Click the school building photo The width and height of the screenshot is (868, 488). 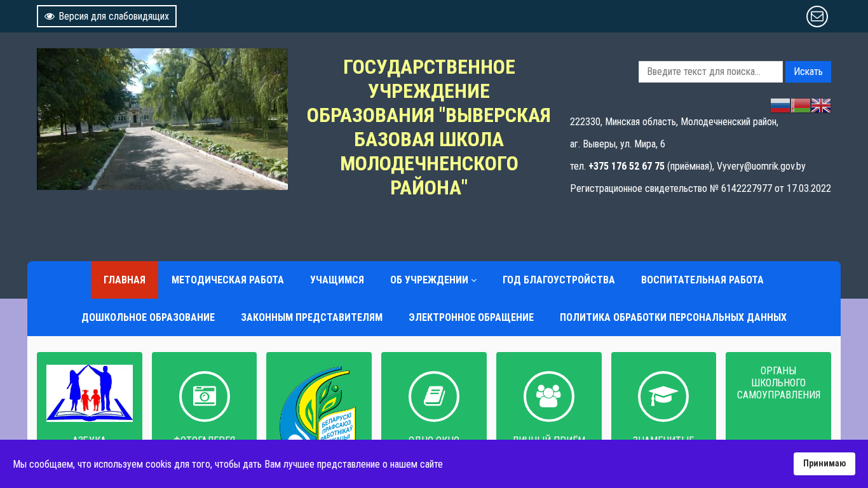point(162,119)
